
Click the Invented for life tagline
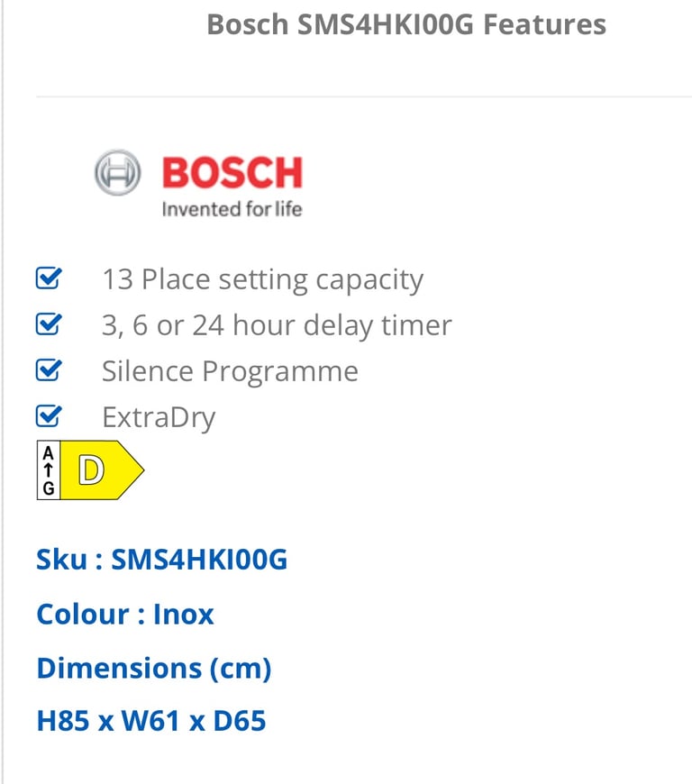(x=232, y=210)
